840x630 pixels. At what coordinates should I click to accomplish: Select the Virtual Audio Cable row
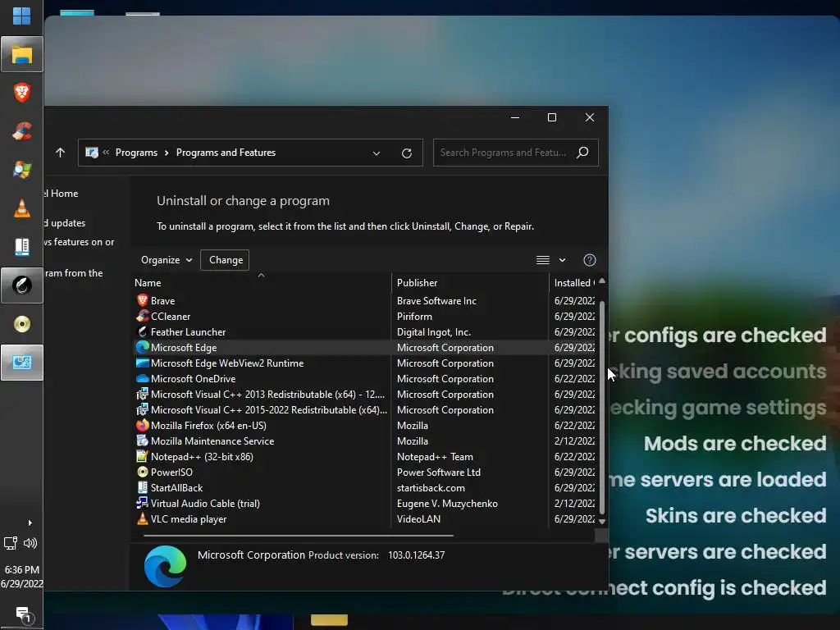pos(364,503)
